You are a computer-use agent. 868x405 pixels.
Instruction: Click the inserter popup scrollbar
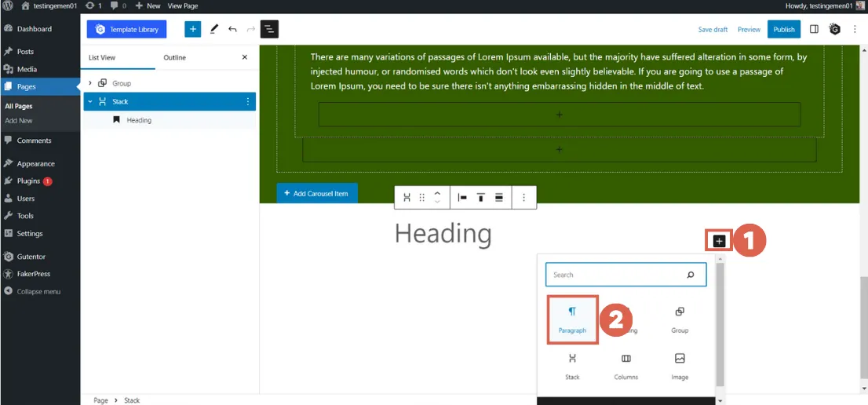[720, 324]
